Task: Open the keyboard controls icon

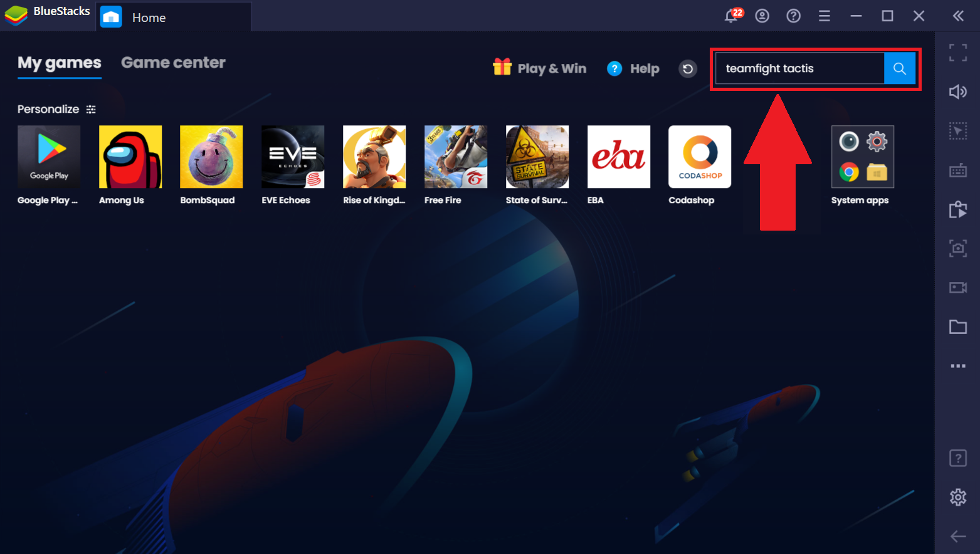Action: coord(958,170)
